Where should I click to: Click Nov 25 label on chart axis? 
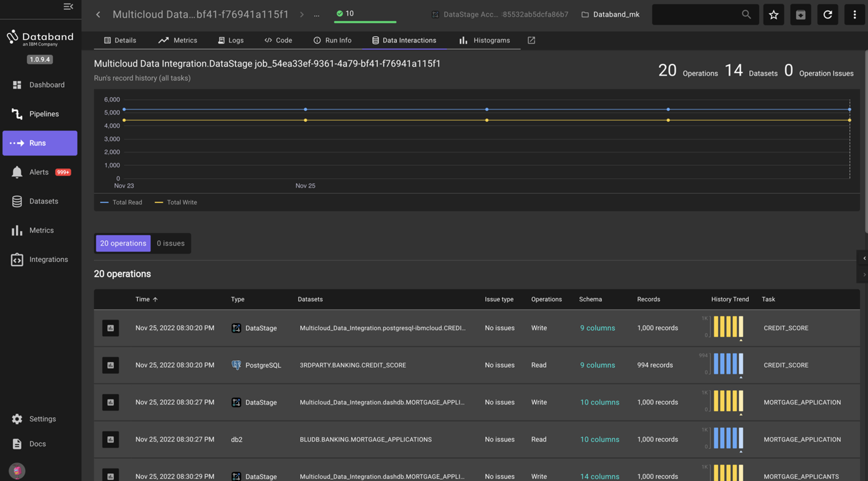305,186
